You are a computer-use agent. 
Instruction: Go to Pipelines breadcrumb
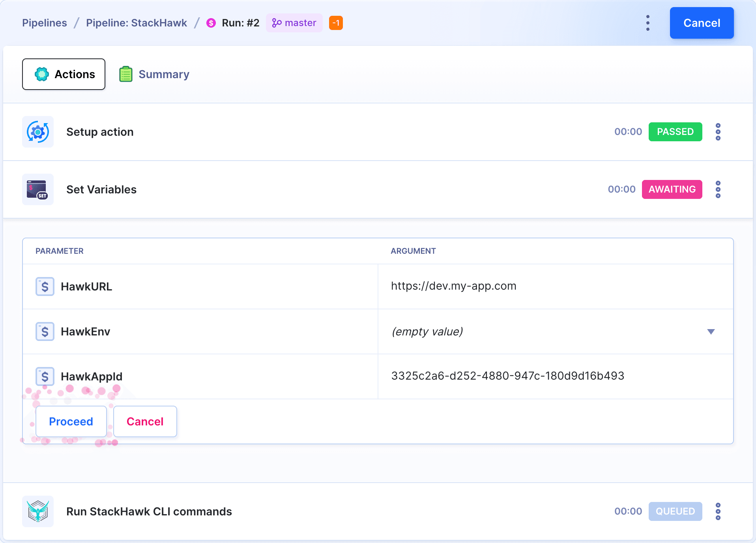point(45,23)
